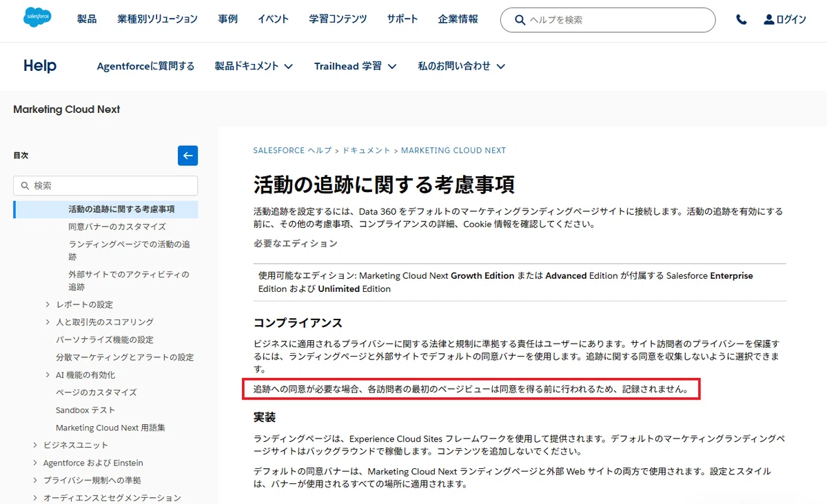
Task: Open the 事例 menu
Action: click(x=228, y=19)
